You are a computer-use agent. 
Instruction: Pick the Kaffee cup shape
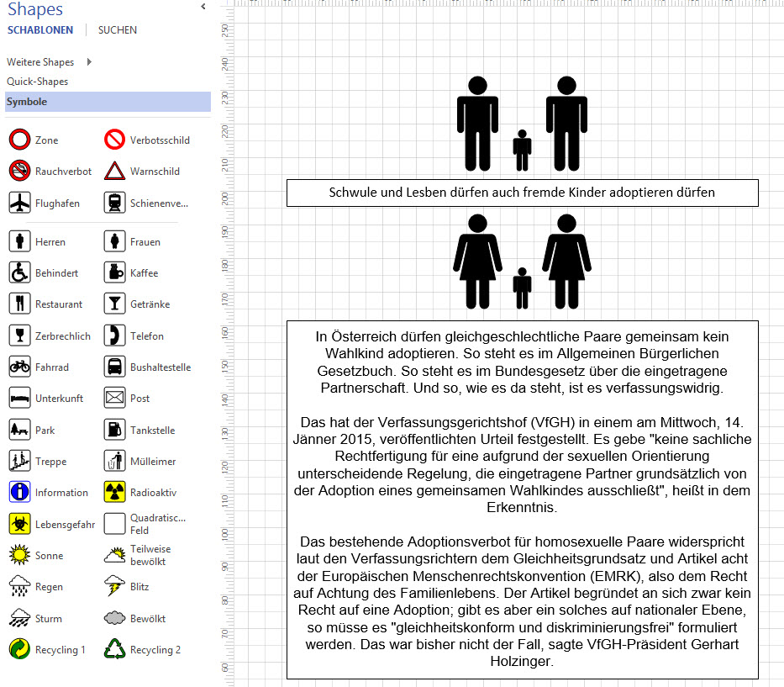[x=114, y=272]
